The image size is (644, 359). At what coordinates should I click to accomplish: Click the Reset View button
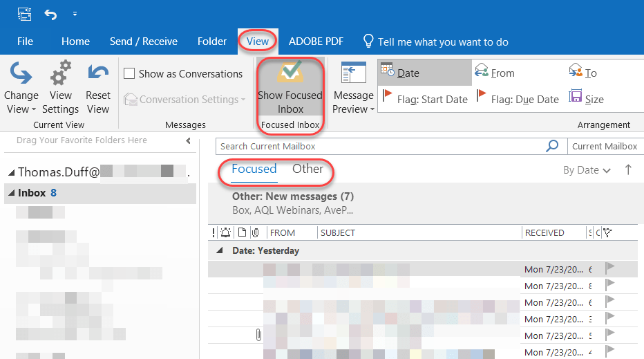pos(97,88)
